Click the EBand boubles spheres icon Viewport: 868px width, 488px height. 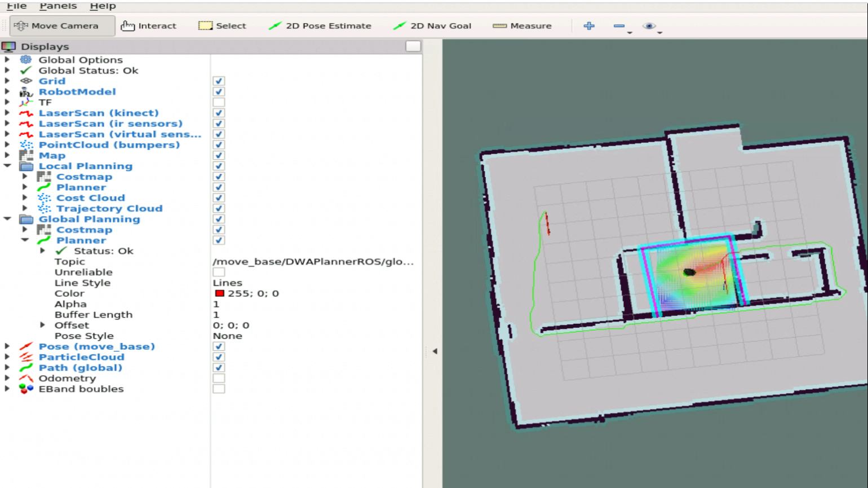coord(26,389)
